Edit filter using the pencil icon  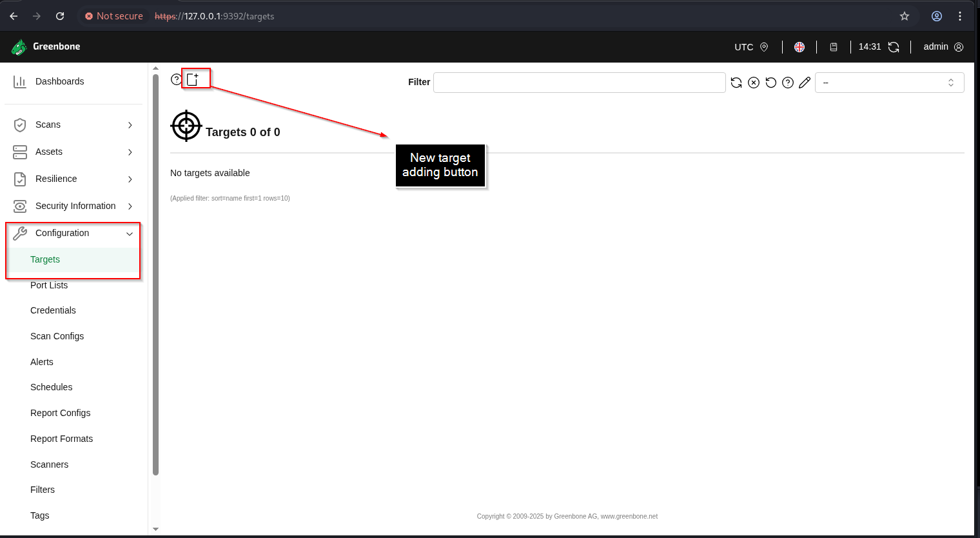[805, 83]
